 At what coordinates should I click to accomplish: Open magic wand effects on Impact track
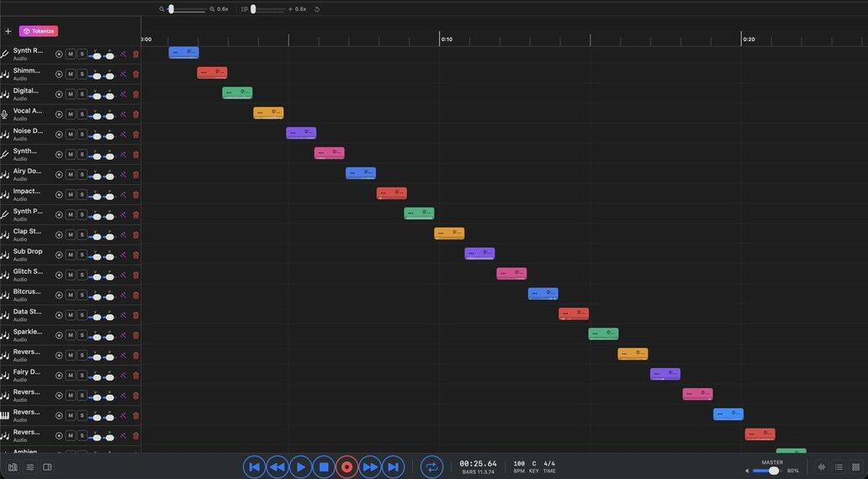pos(123,195)
